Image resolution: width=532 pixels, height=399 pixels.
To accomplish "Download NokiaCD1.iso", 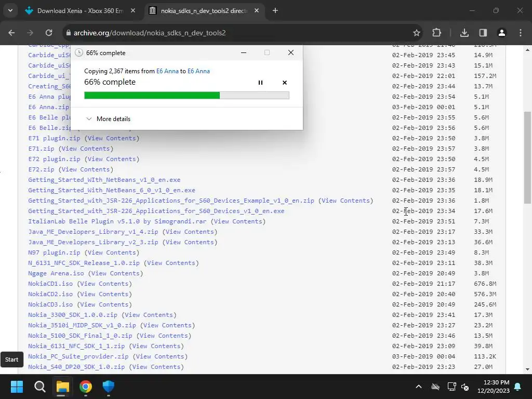I will click(x=50, y=284).
